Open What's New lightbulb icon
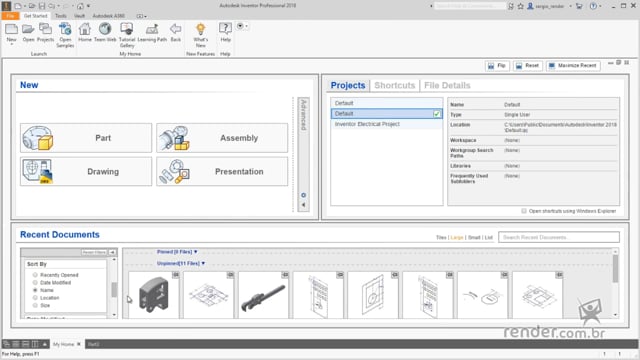 (x=200, y=29)
